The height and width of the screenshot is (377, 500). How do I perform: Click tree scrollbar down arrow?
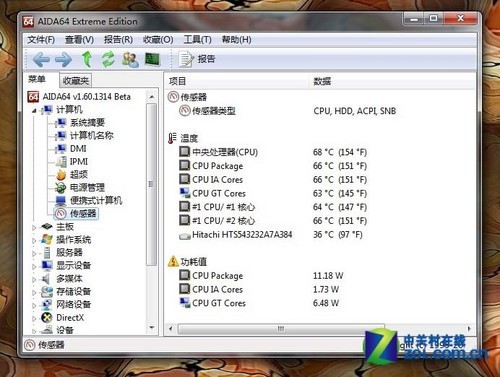tap(152, 328)
